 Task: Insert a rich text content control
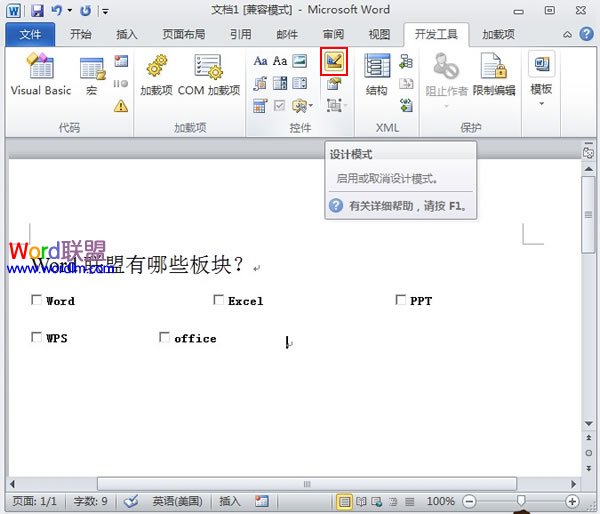pos(260,61)
